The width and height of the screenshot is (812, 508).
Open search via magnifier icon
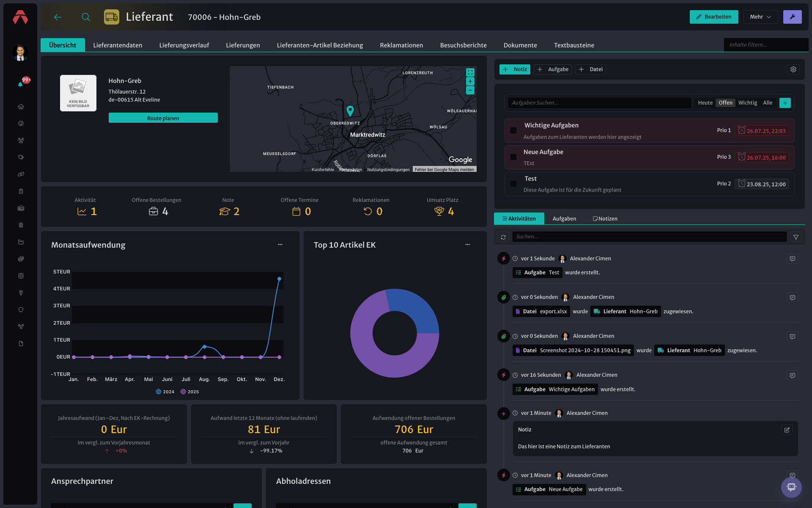(86, 17)
